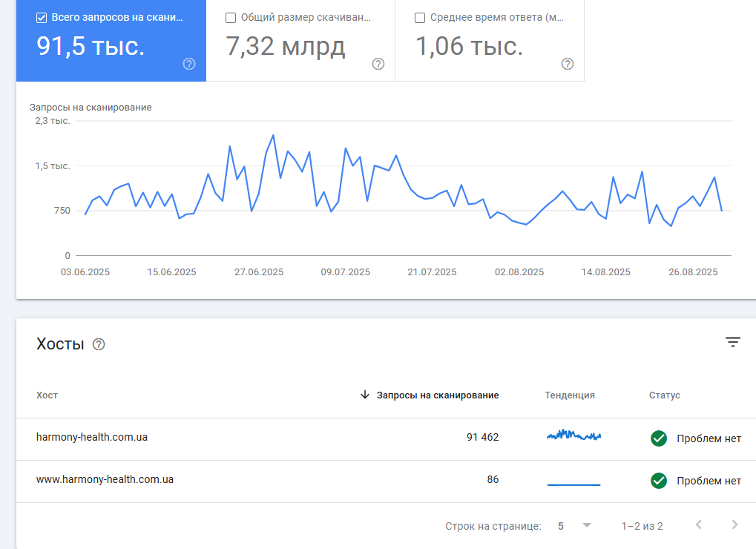Click the 1,5 тыс. axis label
Screen dimensions: 756x549
[x=52, y=165]
